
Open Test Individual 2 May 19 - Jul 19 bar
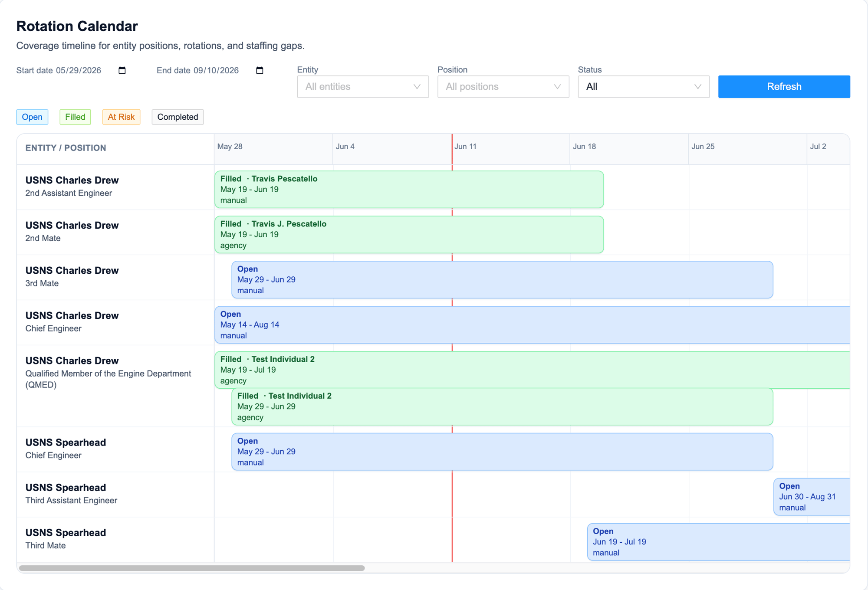[x=532, y=370]
